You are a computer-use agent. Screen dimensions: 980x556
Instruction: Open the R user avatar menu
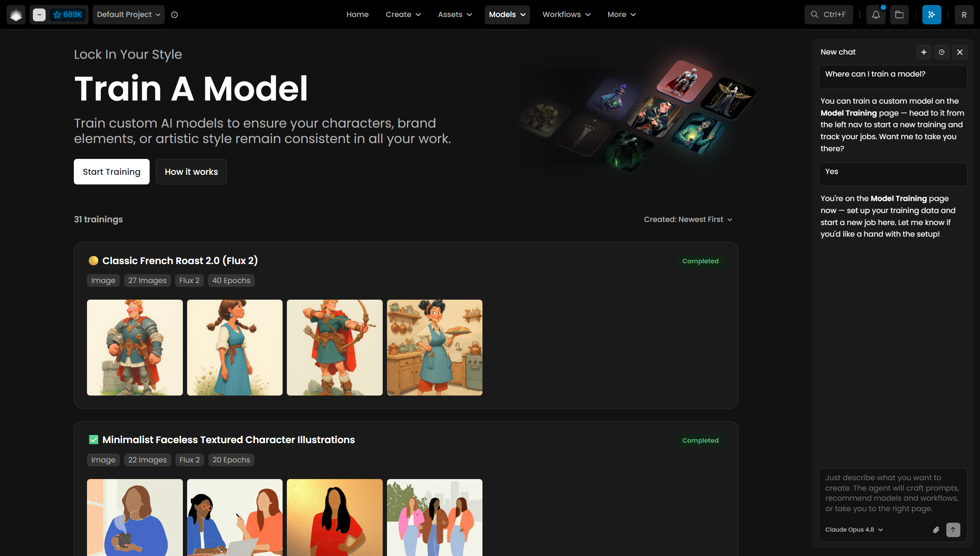tap(964, 15)
